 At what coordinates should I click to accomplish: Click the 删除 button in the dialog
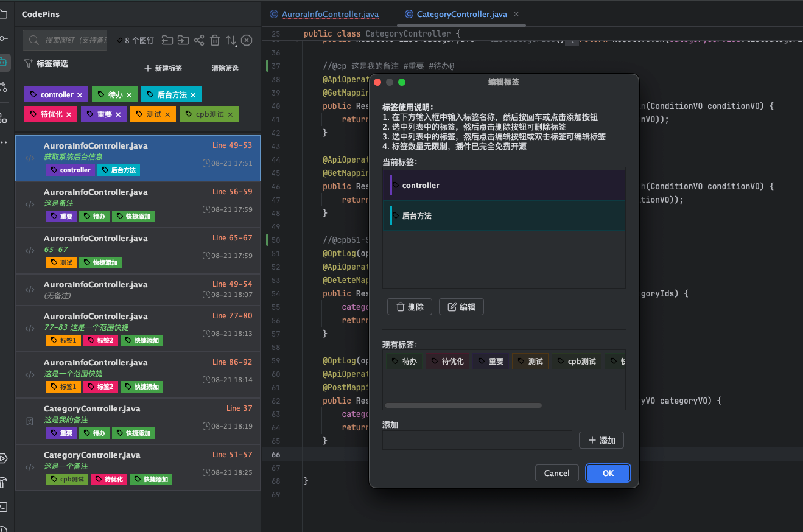(x=410, y=307)
